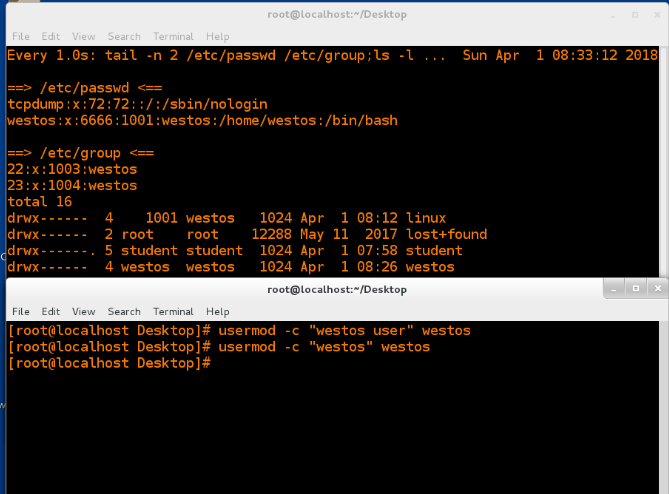The image size is (669, 494).
Task: Maximize the background watch terminal window
Action: coord(635,15)
